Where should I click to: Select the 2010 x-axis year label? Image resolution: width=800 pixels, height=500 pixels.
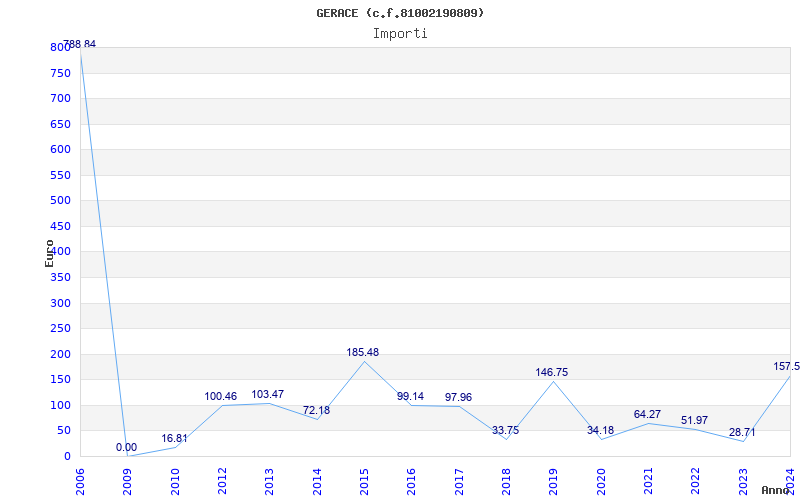175,482
